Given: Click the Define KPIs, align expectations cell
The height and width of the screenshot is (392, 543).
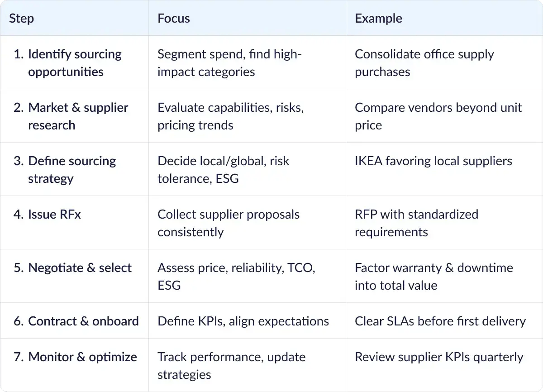Looking at the screenshot, I should pyautogui.click(x=243, y=321).
